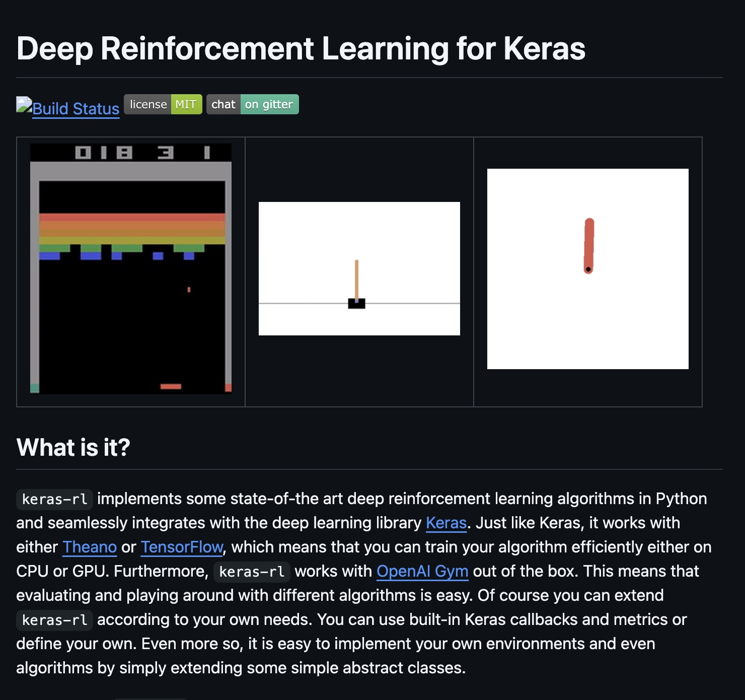Follow the TensorFlow hyperlink

tap(181, 547)
